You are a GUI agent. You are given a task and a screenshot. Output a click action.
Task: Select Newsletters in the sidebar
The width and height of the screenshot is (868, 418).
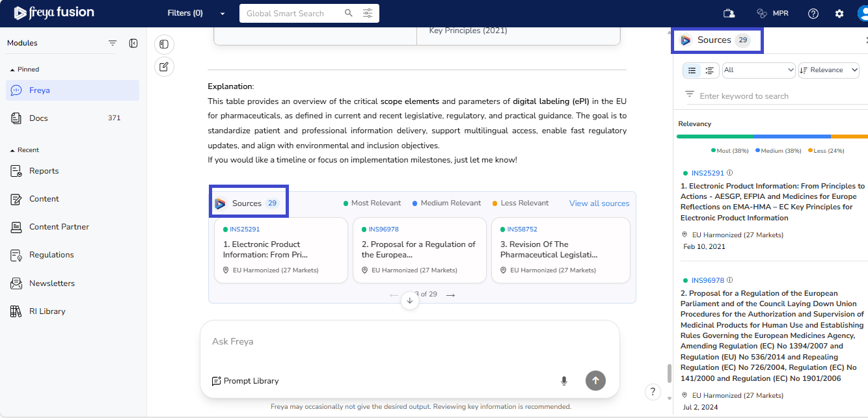tap(51, 283)
